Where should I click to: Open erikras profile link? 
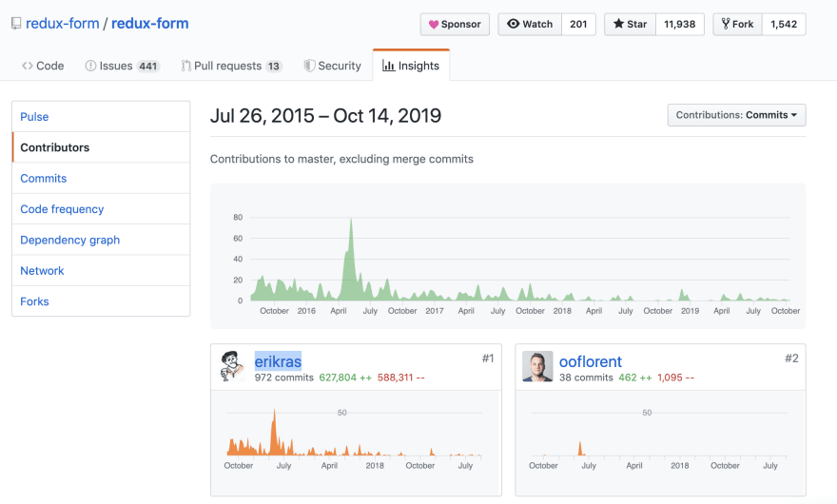(x=278, y=361)
